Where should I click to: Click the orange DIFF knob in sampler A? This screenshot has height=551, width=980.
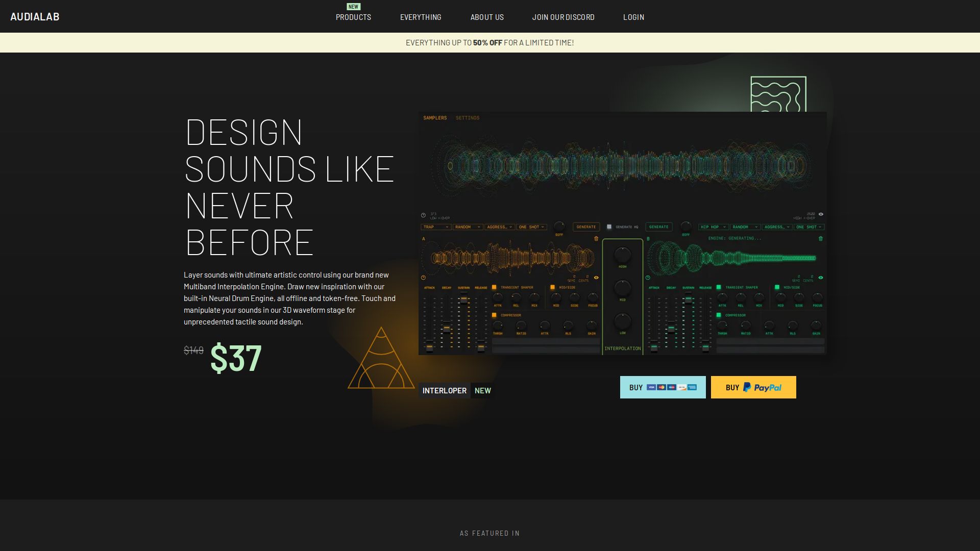point(559,226)
